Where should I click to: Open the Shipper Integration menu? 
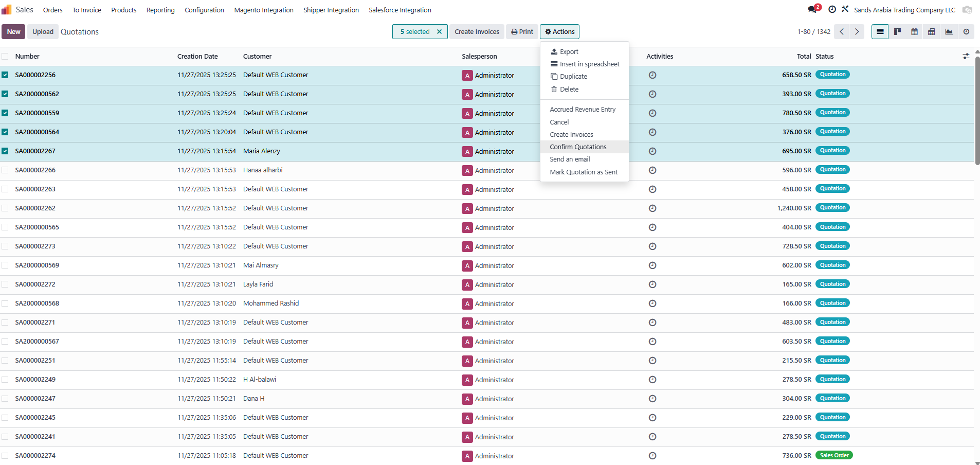[x=331, y=10]
